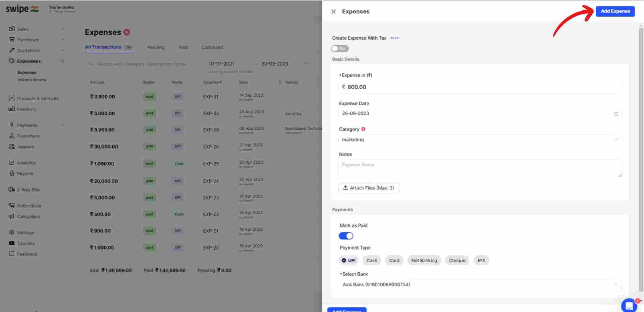644x312 pixels.
Task: Click the ₹30,000.00 amount cell
Action: coord(104,147)
